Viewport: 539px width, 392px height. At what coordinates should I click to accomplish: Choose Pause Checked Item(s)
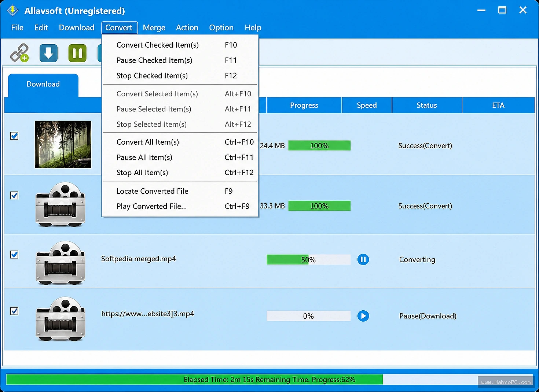coord(180,60)
